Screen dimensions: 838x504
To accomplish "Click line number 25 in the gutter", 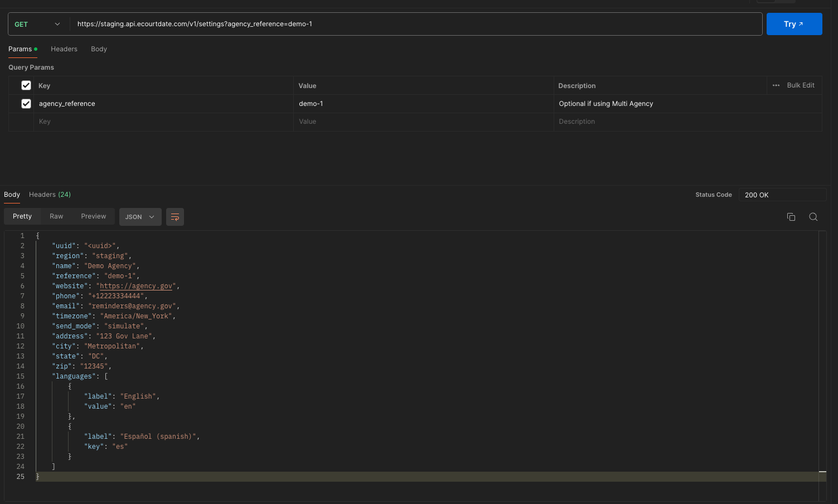I will click(x=21, y=477).
